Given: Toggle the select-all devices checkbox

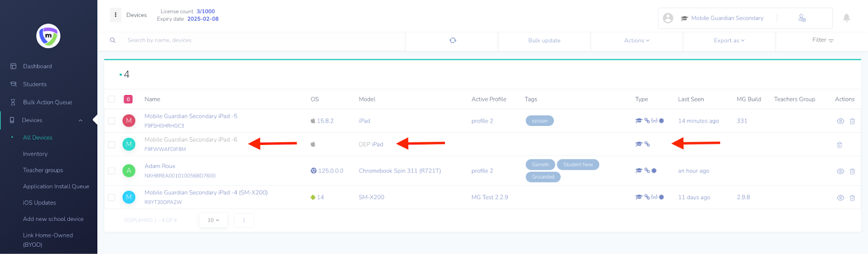Looking at the screenshot, I should [112, 99].
